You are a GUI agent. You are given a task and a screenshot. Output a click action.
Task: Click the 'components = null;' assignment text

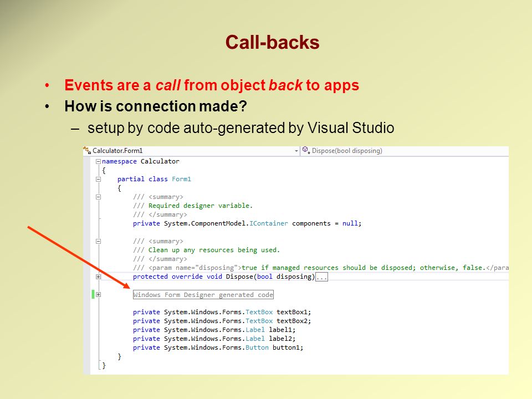click(327, 223)
